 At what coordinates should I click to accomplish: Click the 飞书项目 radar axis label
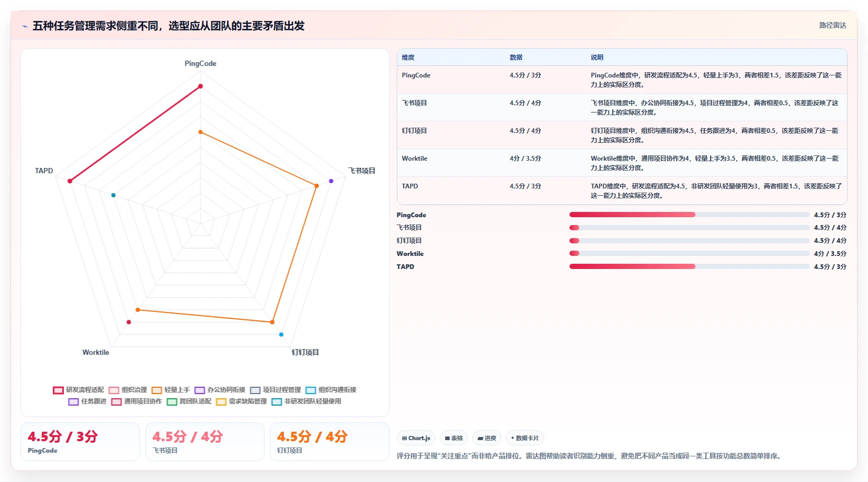(362, 171)
